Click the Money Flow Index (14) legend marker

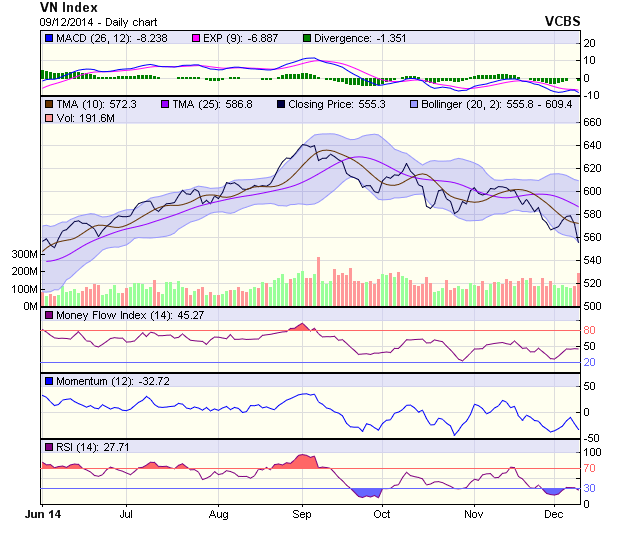pyautogui.click(x=49, y=316)
